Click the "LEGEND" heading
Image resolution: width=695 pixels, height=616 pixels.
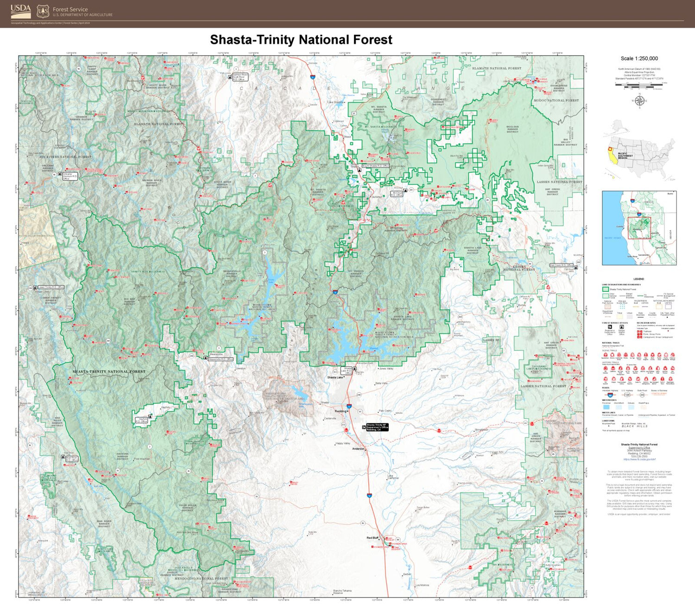638,279
